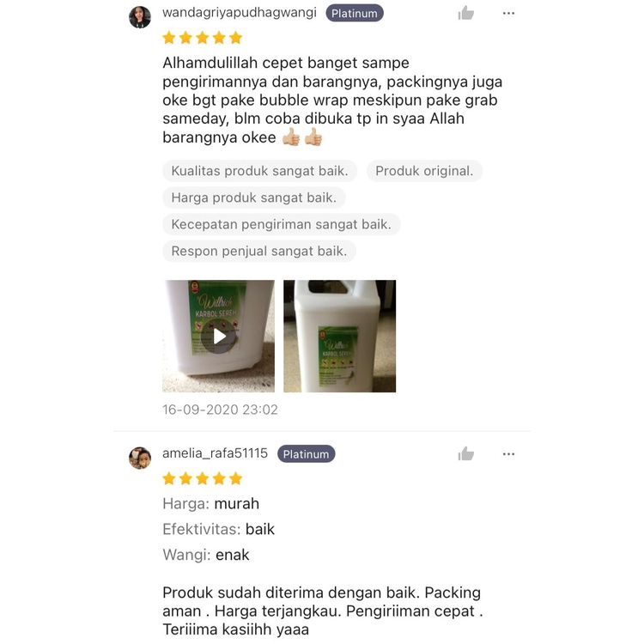Screen dimensions: 644x644
Task: Select 'Kualitas produk sangat baik.' tag
Action: click(259, 171)
